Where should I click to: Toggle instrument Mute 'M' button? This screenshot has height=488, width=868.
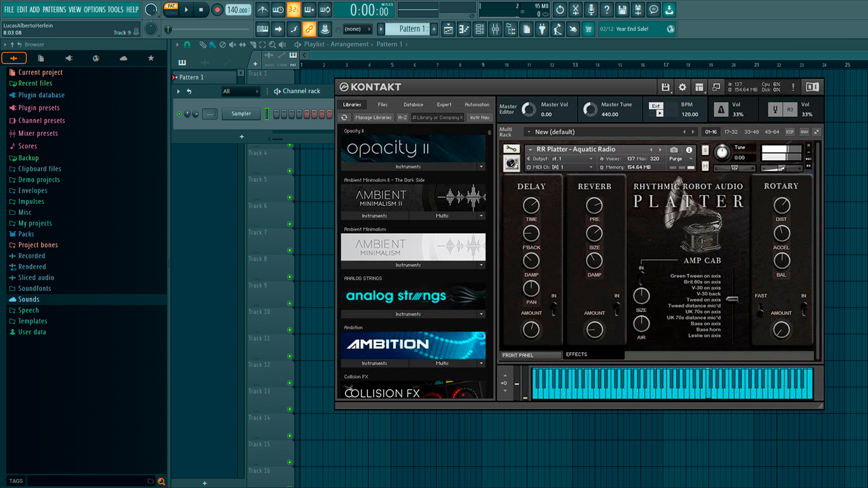coord(705,166)
